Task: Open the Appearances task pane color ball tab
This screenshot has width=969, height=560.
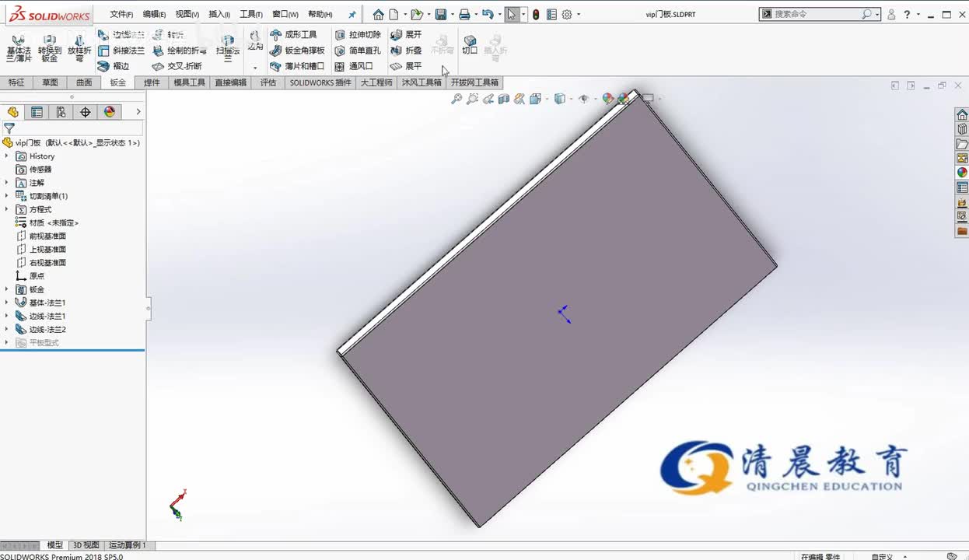Action: coord(962,173)
